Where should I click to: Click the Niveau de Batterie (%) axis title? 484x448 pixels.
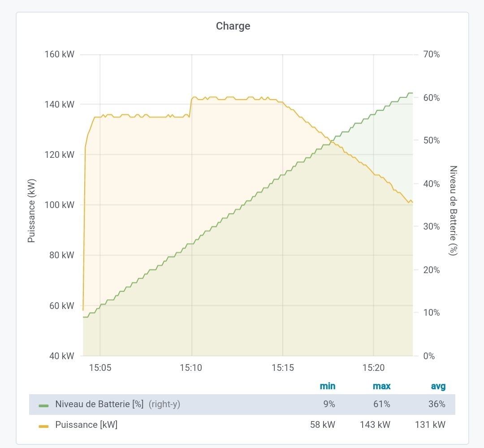click(x=453, y=210)
